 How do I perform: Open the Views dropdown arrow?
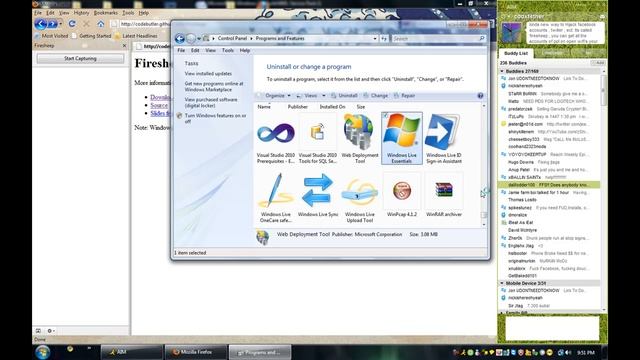324,96
